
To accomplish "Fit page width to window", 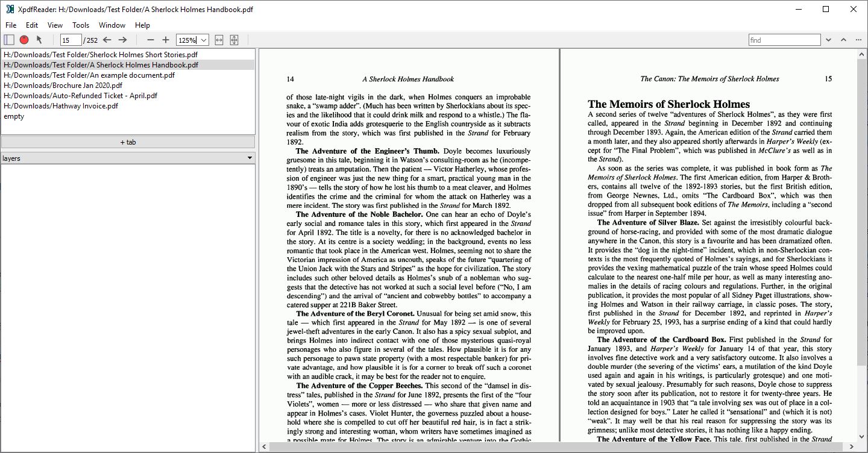I will pos(219,40).
